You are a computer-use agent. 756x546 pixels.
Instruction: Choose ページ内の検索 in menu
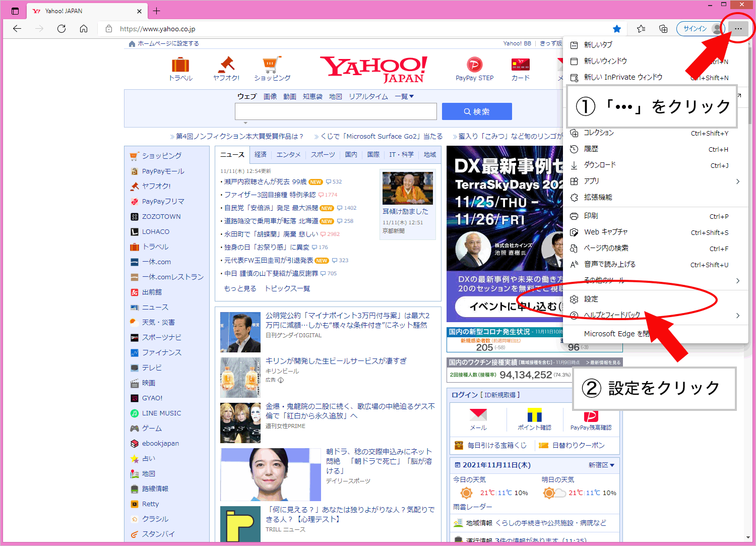click(x=655, y=249)
